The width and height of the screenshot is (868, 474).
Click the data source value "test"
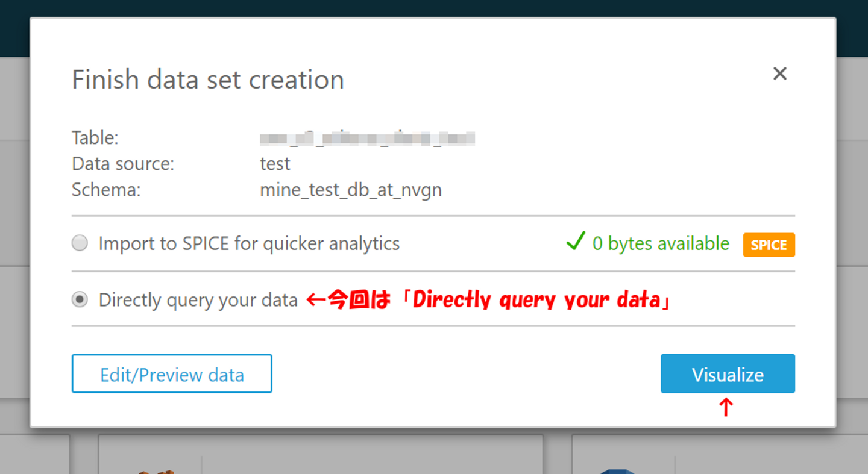275,164
